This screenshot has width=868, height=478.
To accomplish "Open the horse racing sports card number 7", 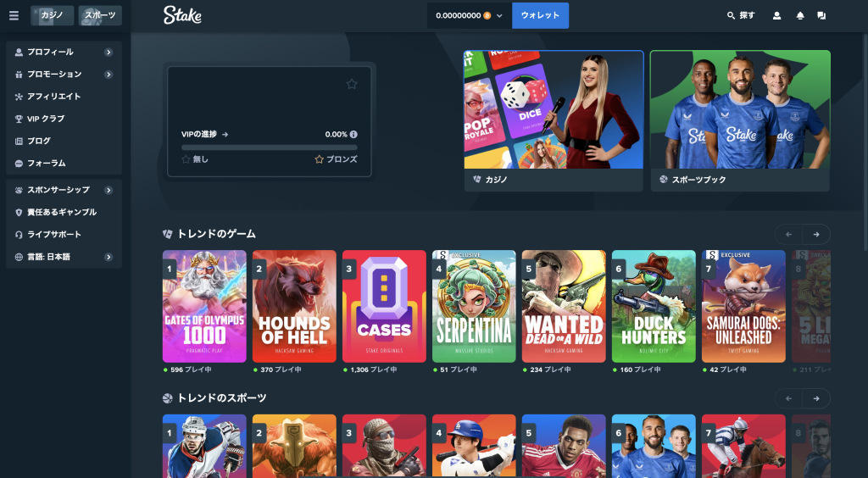I will [743, 446].
